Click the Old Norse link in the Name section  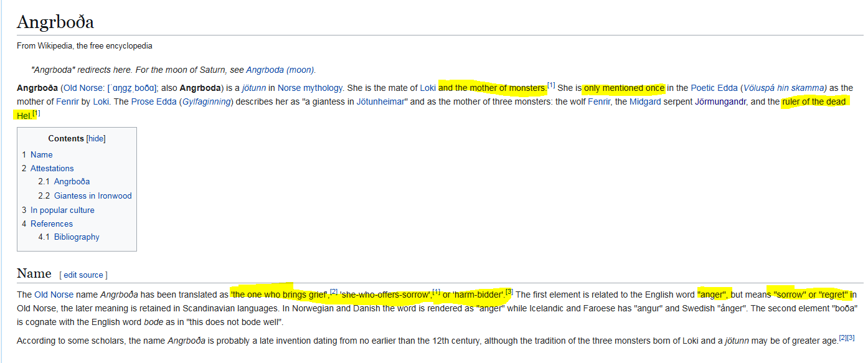pos(54,295)
